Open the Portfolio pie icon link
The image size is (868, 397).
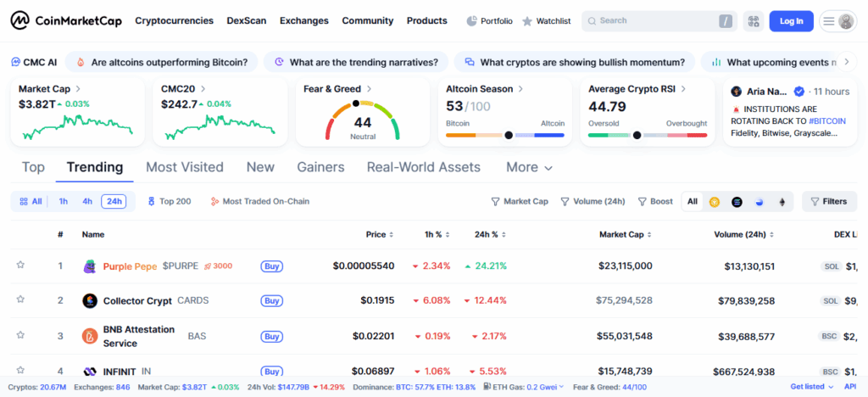point(489,21)
